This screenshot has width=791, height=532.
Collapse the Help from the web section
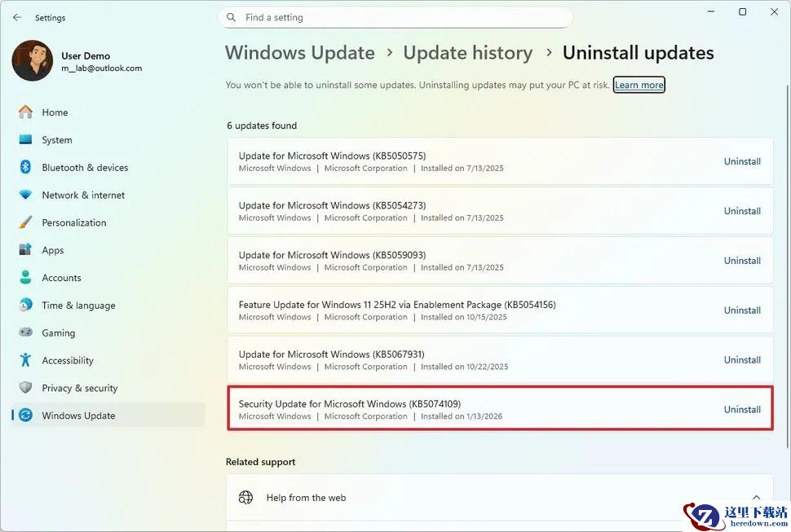tap(755, 497)
